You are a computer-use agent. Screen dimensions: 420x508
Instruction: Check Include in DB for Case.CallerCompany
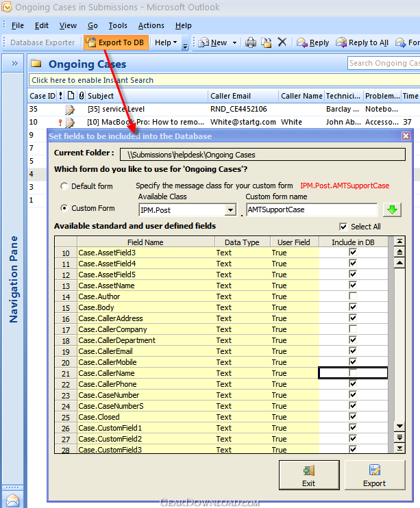point(353,329)
